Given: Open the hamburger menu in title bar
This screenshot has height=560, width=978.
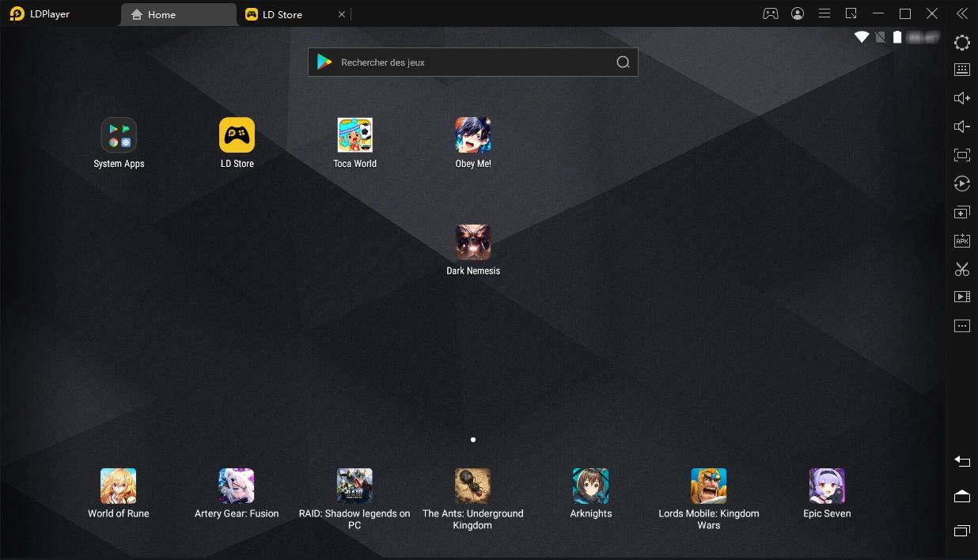Looking at the screenshot, I should (x=824, y=13).
